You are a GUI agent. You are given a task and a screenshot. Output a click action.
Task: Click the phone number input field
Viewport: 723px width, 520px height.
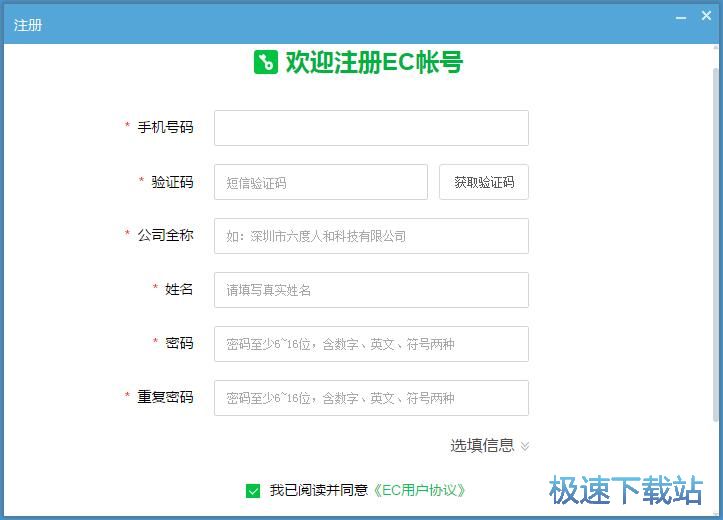click(371, 128)
